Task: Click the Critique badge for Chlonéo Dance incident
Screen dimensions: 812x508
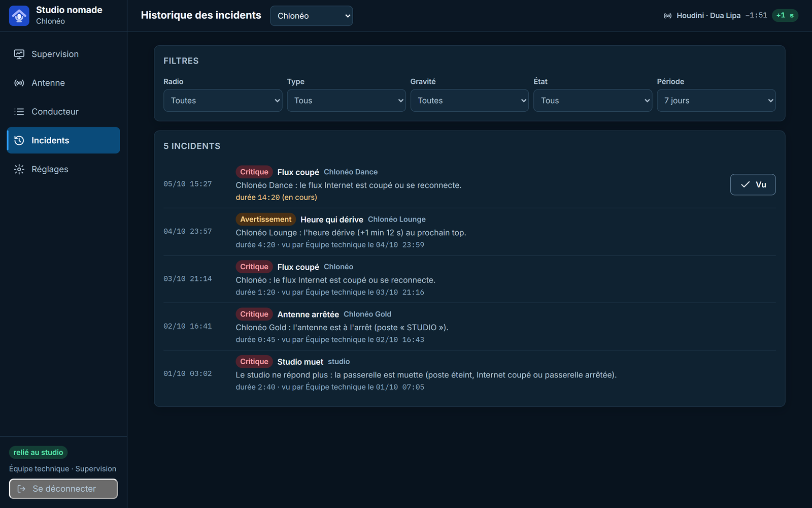Action: click(254, 172)
